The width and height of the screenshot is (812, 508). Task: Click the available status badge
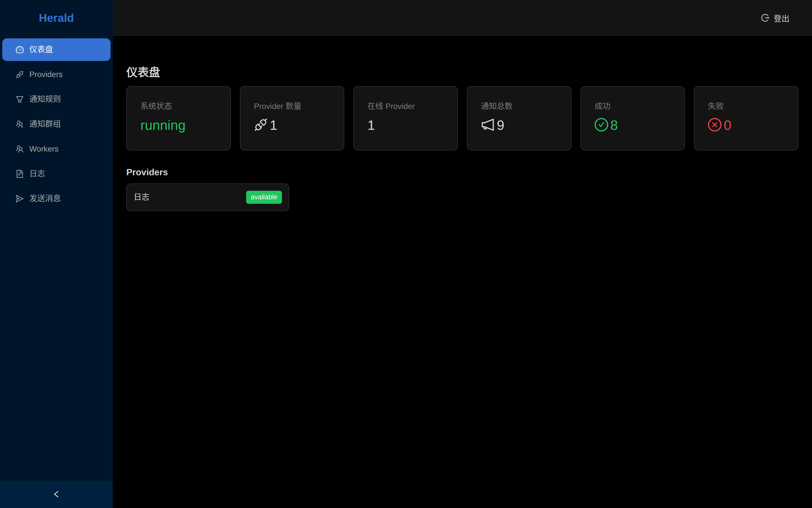point(264,197)
